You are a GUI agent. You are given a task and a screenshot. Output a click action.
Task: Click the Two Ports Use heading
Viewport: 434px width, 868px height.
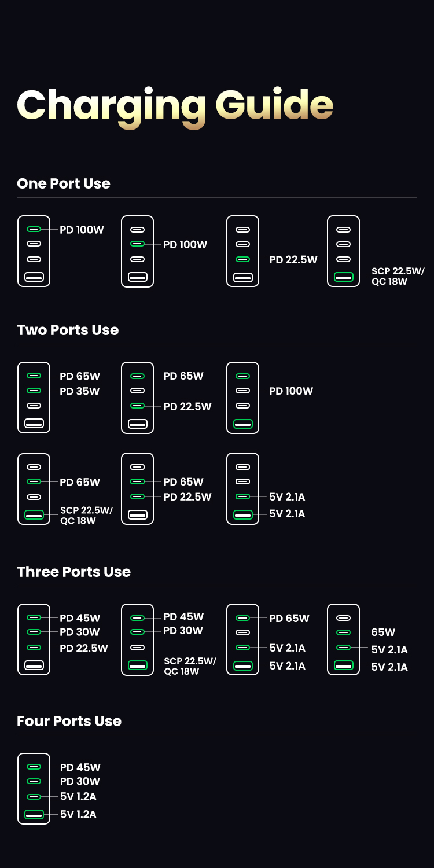click(x=68, y=330)
